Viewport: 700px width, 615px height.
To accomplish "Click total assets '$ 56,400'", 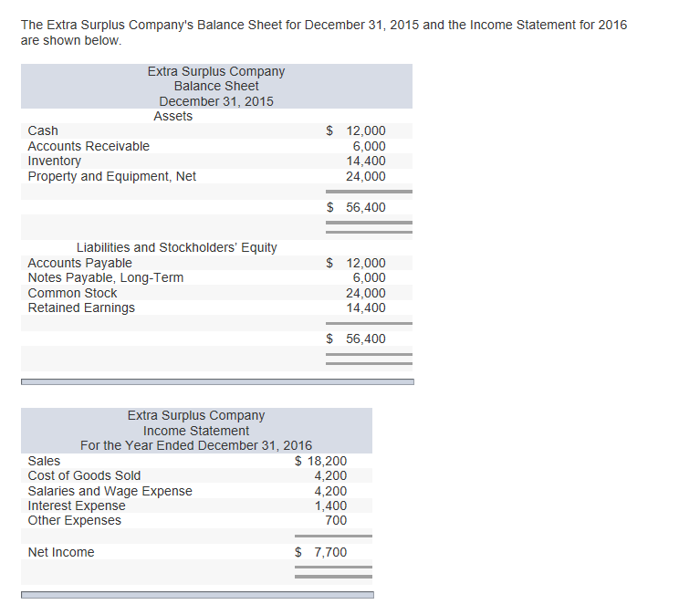I will click(x=356, y=207).
